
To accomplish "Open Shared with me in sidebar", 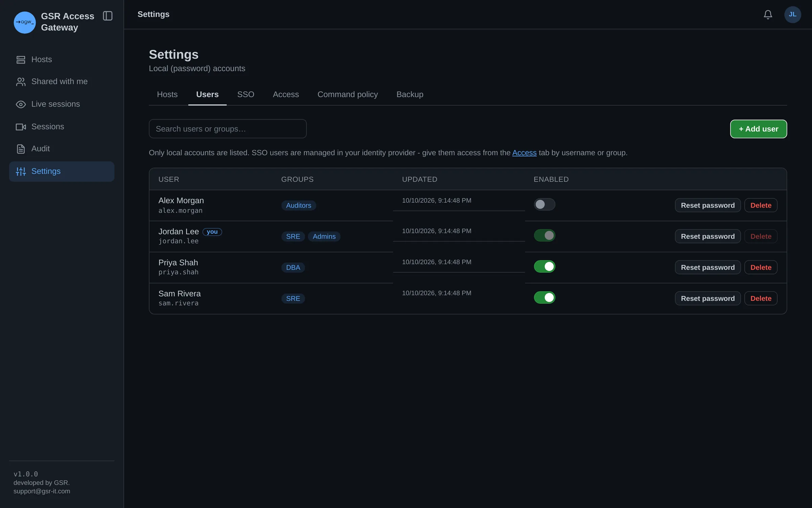I will pos(62,82).
